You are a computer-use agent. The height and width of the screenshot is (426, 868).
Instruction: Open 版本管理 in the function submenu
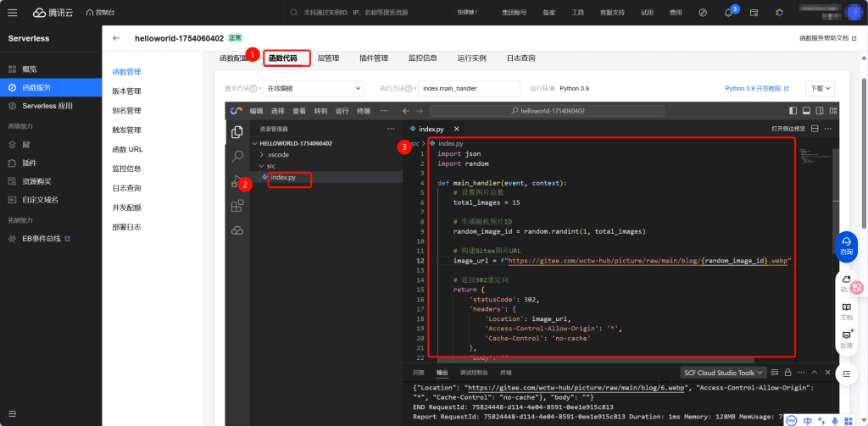126,91
